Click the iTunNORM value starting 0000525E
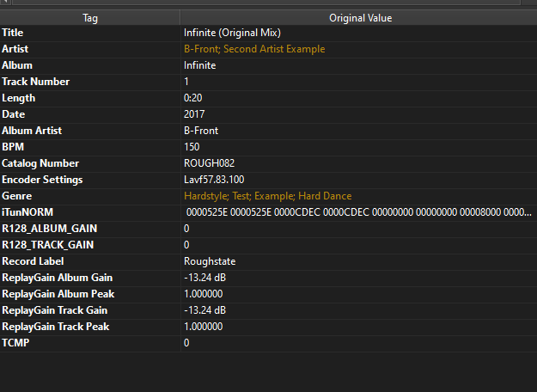Image resolution: width=537 pixels, height=392 pixels. click(x=359, y=212)
